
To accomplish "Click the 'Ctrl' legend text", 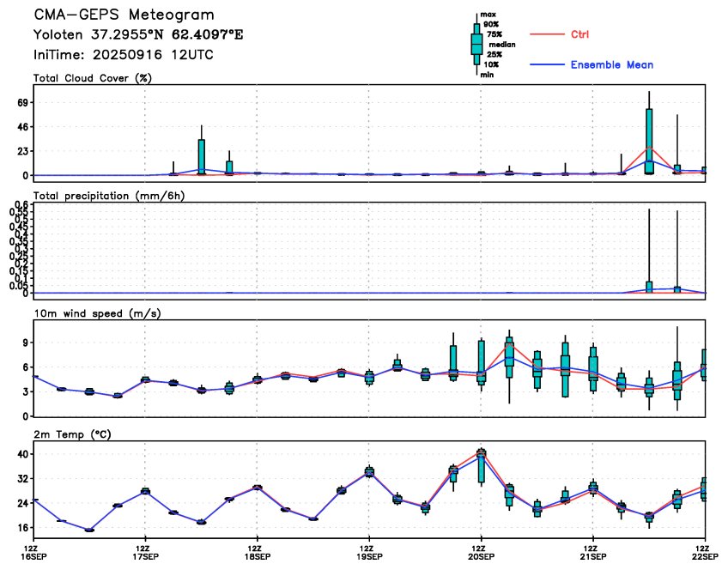I will pyautogui.click(x=579, y=34).
